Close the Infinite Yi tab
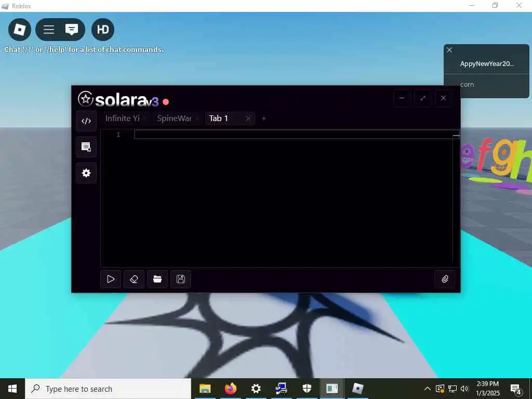532x399 pixels. (x=145, y=118)
